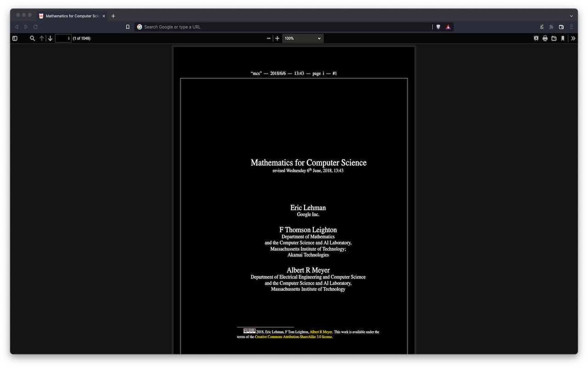Open the Creative Commons license link
Image resolution: width=588 pixels, height=368 pixels.
coord(293,337)
